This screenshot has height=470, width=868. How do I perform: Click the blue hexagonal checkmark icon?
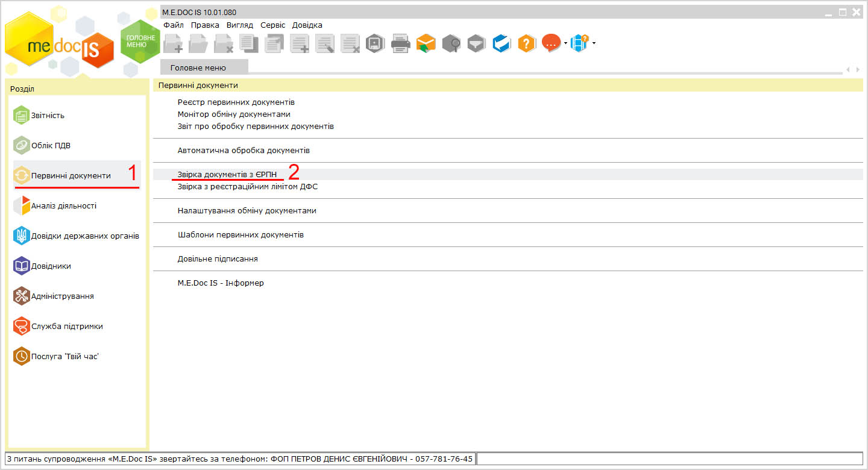(502, 43)
